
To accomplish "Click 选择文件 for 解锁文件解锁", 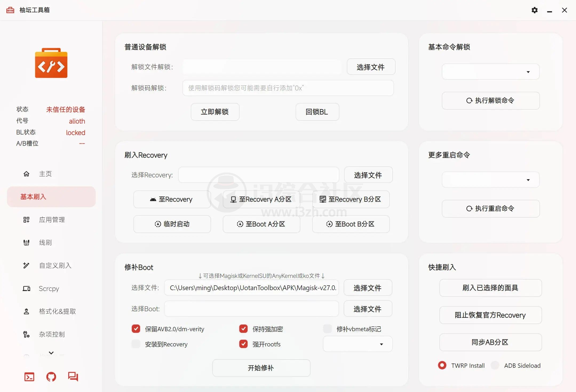I will point(371,67).
